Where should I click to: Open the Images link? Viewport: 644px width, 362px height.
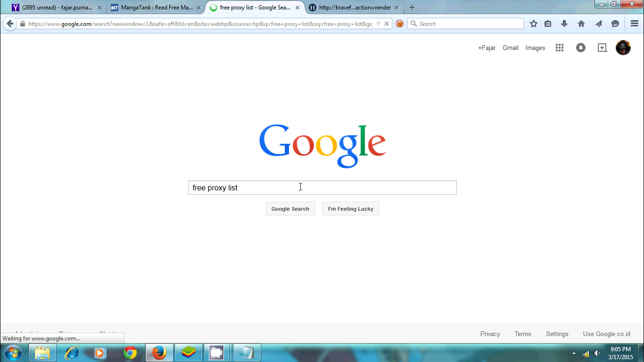click(536, 48)
